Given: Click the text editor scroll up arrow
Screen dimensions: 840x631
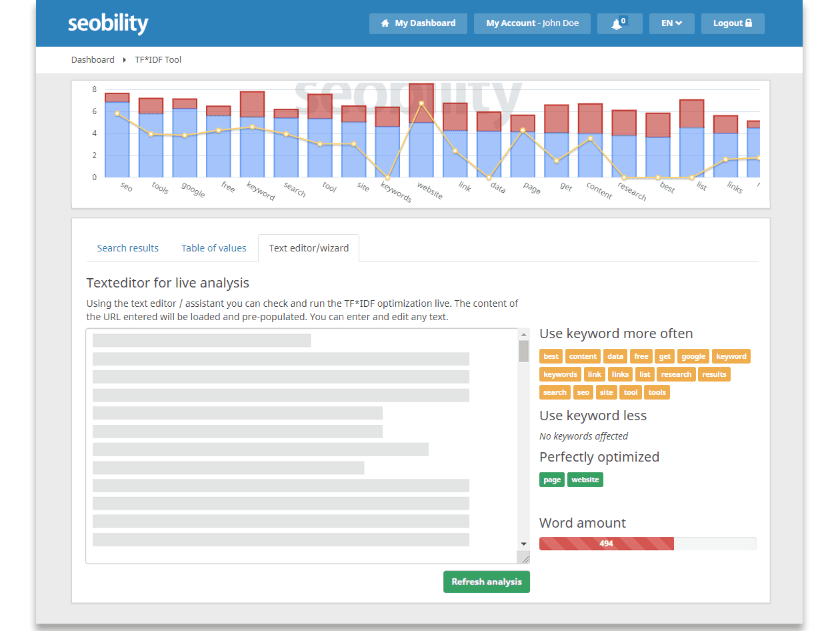Looking at the screenshot, I should pyautogui.click(x=524, y=335).
